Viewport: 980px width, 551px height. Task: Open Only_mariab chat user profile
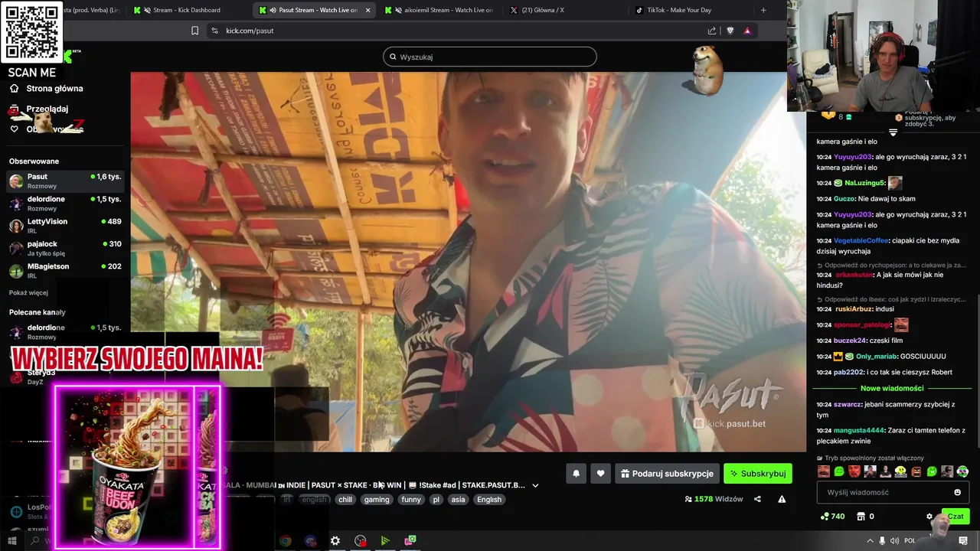click(x=876, y=357)
